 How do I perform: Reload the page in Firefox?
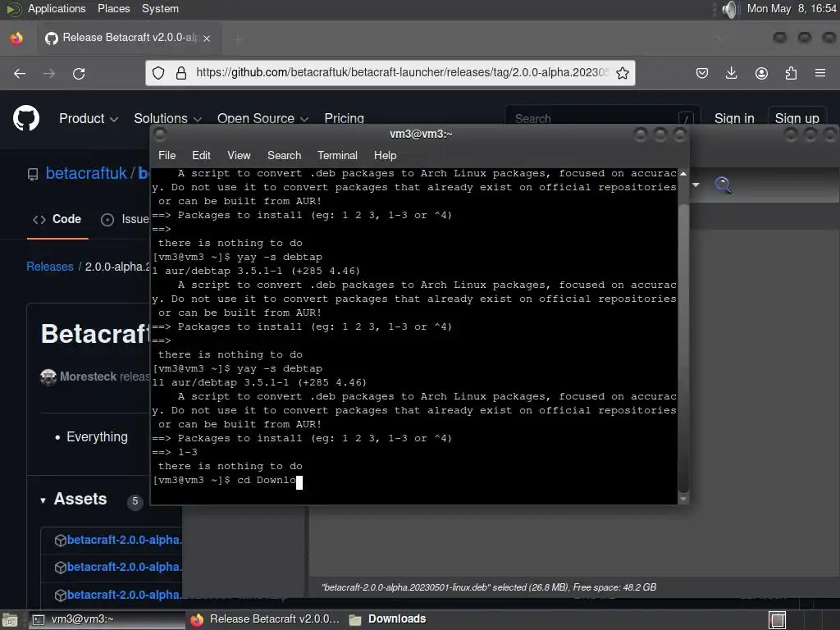click(79, 73)
